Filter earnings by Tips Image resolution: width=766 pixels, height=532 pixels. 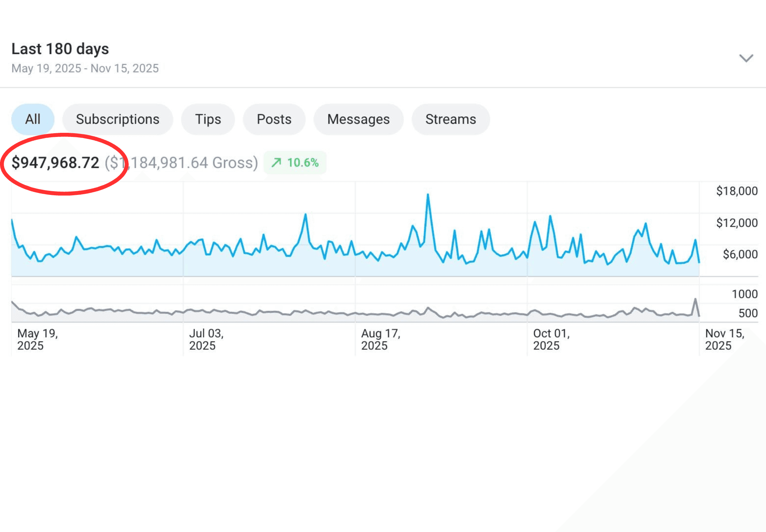pos(208,119)
